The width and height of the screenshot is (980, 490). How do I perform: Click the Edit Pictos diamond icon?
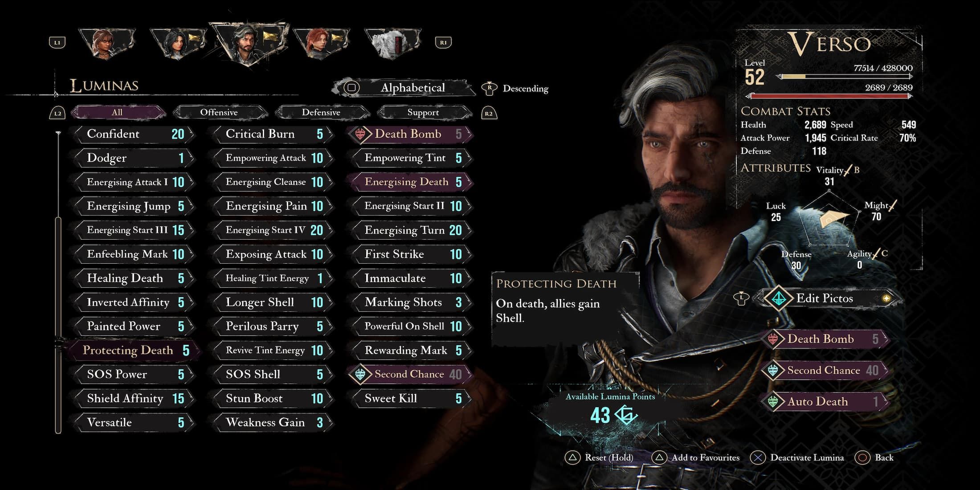[779, 298]
